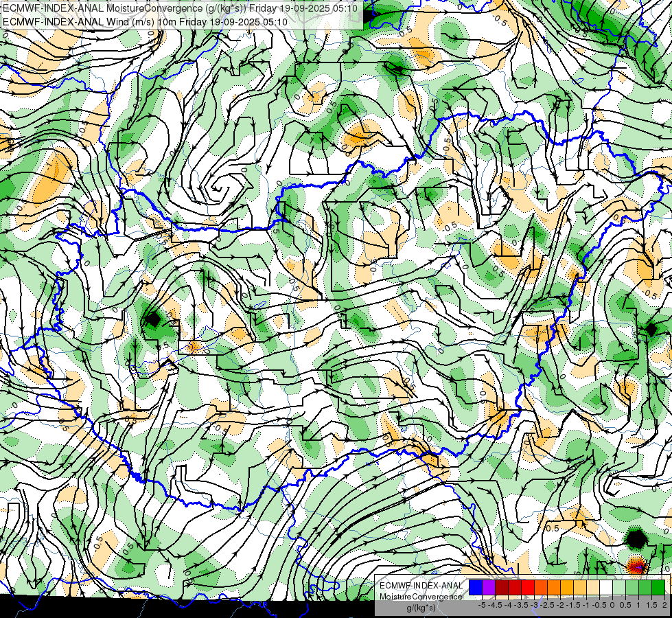Pick the bright red swatch between -3.5 and -3

[x=528, y=587]
